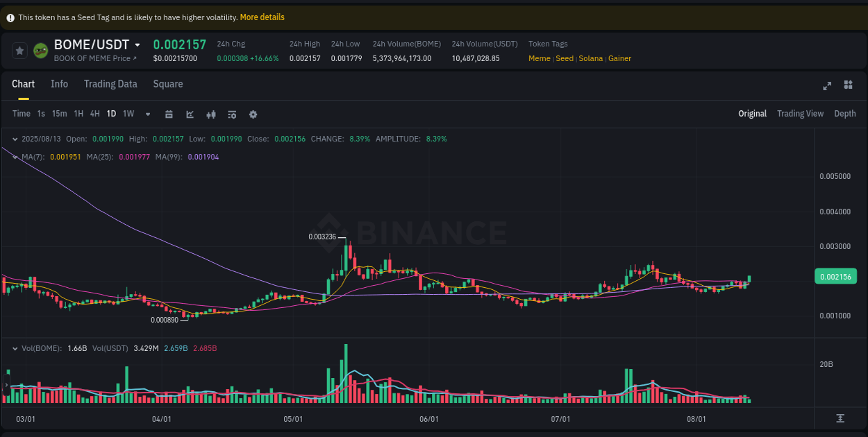Expand the chart to fullscreen

(x=827, y=85)
